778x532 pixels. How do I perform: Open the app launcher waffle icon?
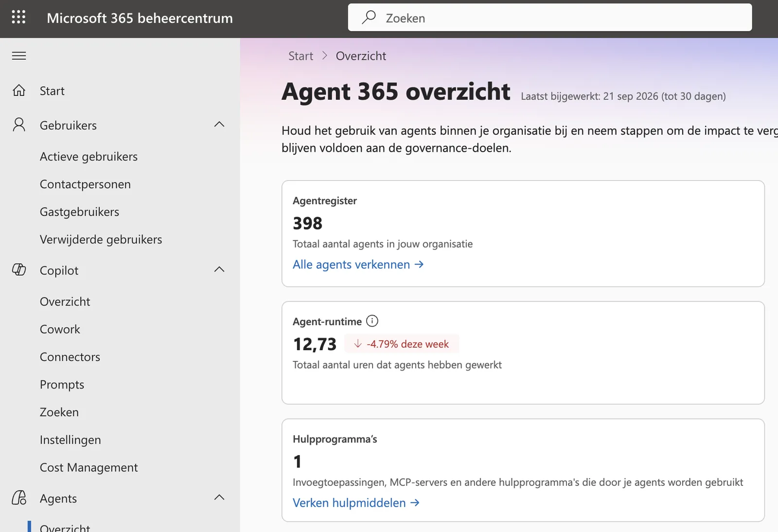click(x=18, y=17)
